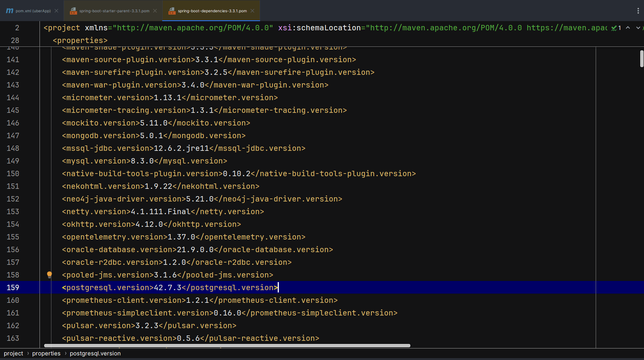Click the native-build-tools-plugin.version 0.10.2 line
The width and height of the screenshot is (644, 360).
tap(239, 173)
